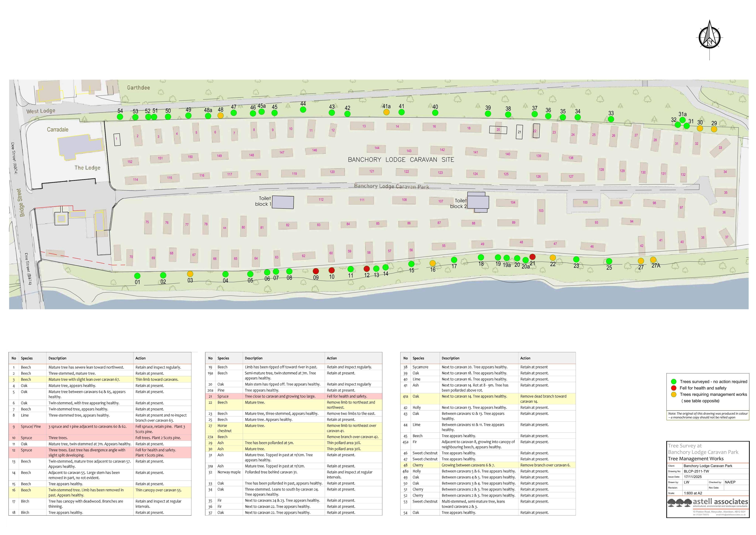This screenshot has width=756, height=535.
Task: Click the orange legend dot for management works
Action: click(x=674, y=394)
